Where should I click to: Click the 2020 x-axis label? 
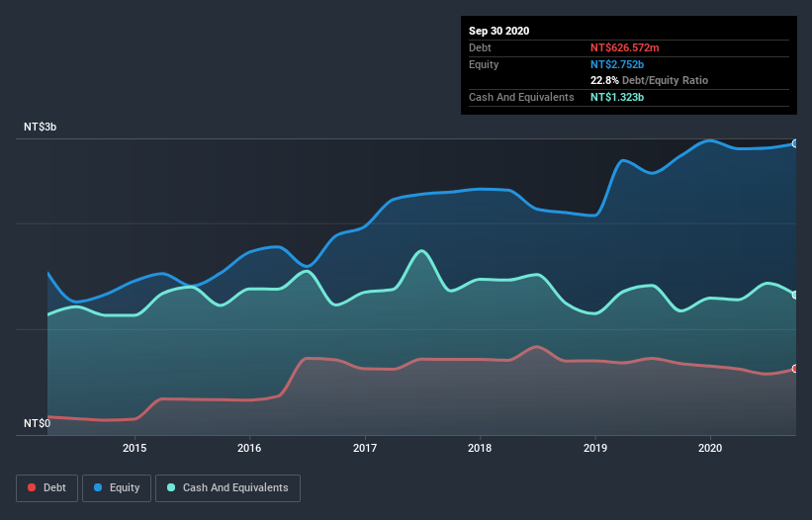pyautogui.click(x=710, y=448)
